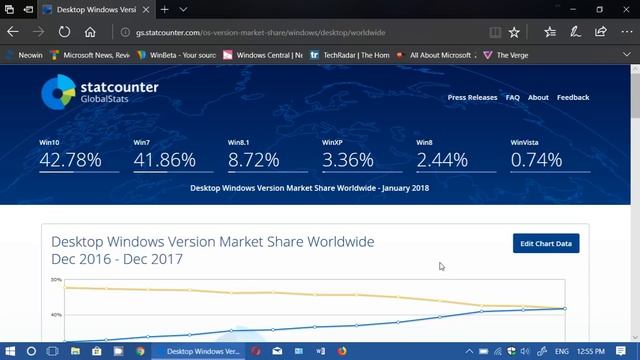640x360 pixels.
Task: Open Microsoft Store from taskbar
Action: (x=97, y=351)
